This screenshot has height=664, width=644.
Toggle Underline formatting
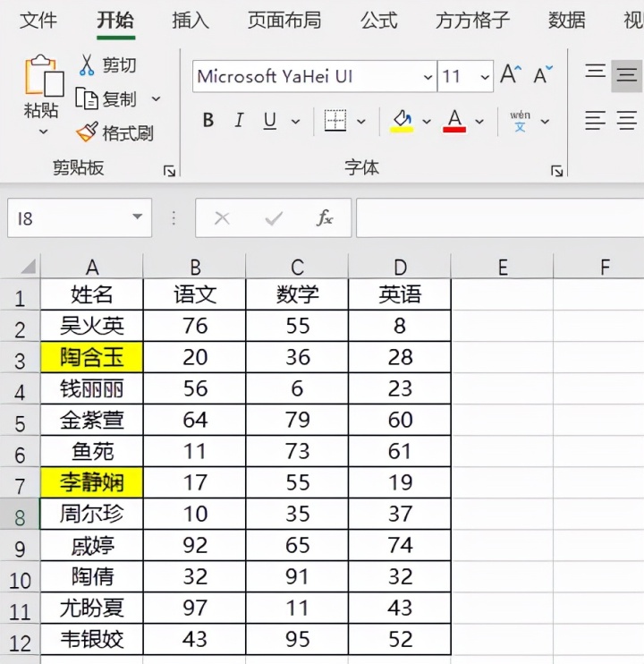(x=270, y=121)
